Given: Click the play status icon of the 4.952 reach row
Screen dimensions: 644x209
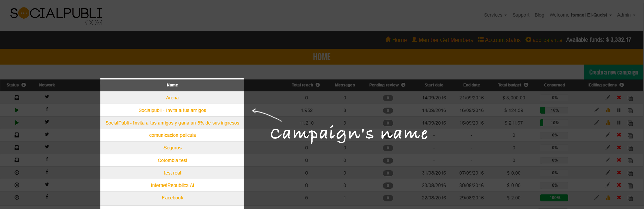Looking at the screenshot, I should pos(17,110).
